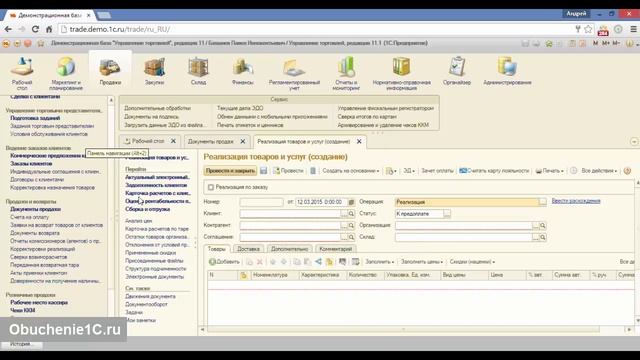Open the Операция field selector button
Viewport: 640px width, 360px height.
pos(542,202)
